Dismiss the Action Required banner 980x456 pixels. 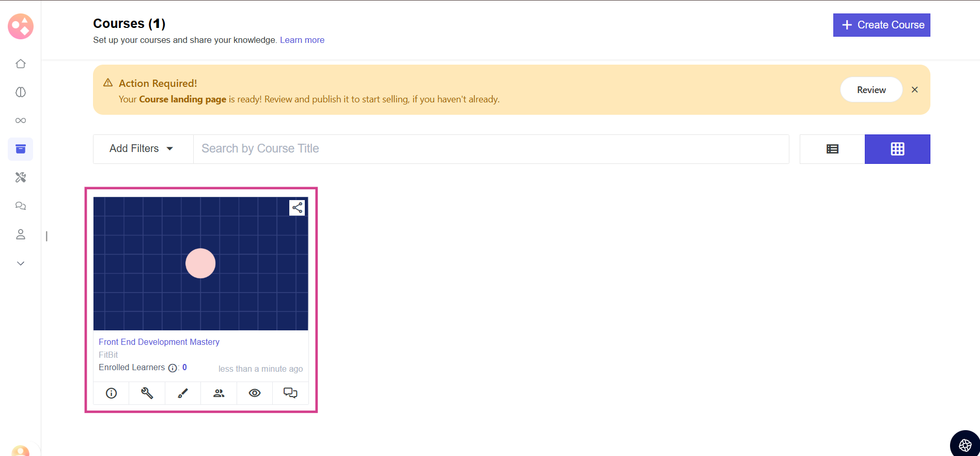tap(914, 89)
